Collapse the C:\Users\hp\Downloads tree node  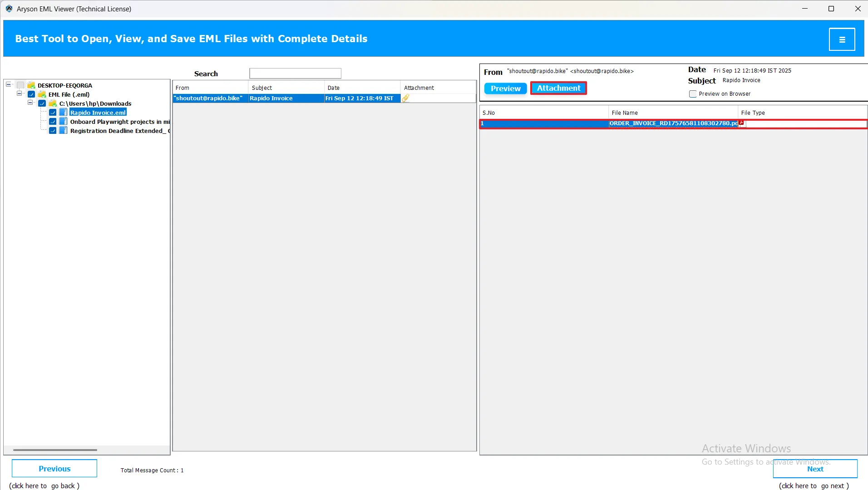pos(30,103)
